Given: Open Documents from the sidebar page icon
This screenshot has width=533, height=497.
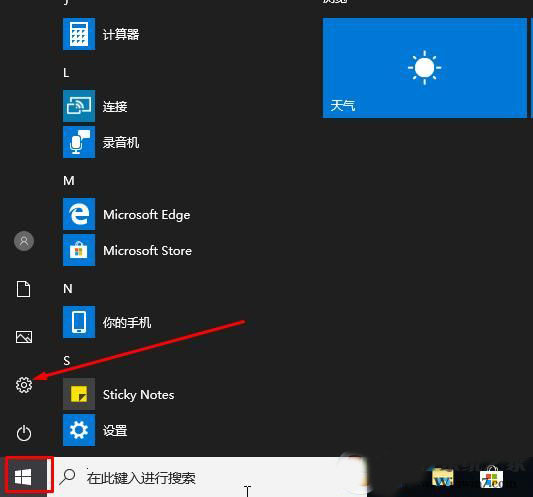Looking at the screenshot, I should tap(23, 289).
